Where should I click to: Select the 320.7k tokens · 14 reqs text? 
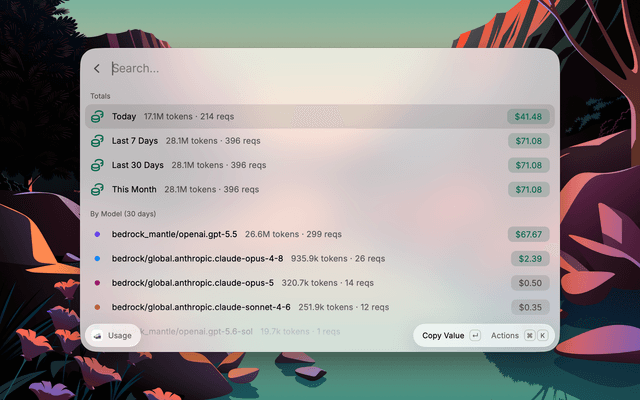pos(327,283)
